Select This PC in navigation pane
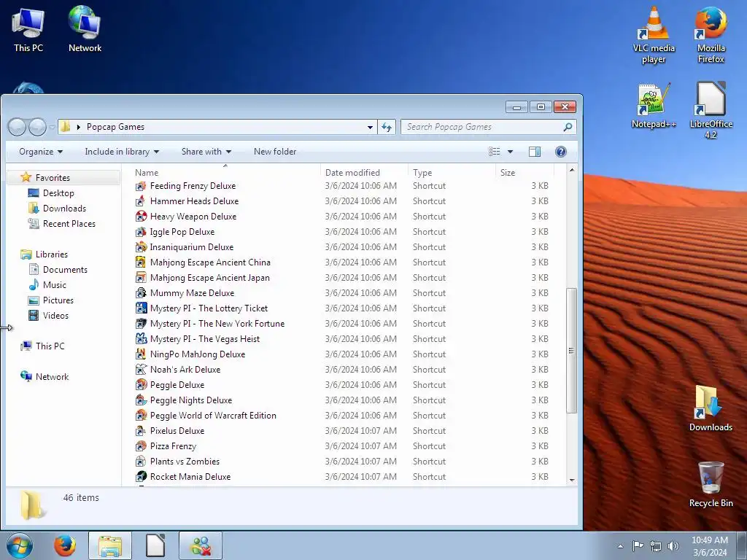The width and height of the screenshot is (747, 560). pos(50,346)
